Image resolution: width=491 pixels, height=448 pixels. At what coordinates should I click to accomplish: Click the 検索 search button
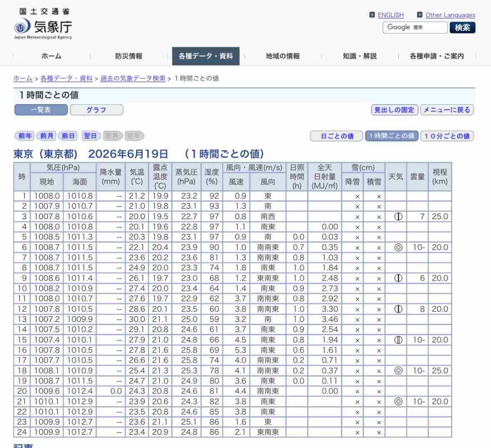tap(463, 28)
